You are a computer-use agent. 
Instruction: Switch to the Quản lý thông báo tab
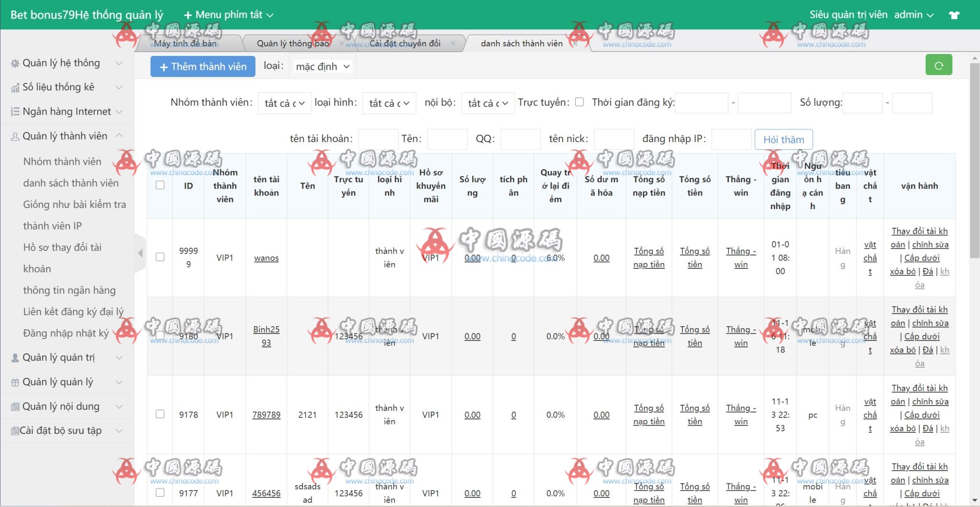[292, 44]
